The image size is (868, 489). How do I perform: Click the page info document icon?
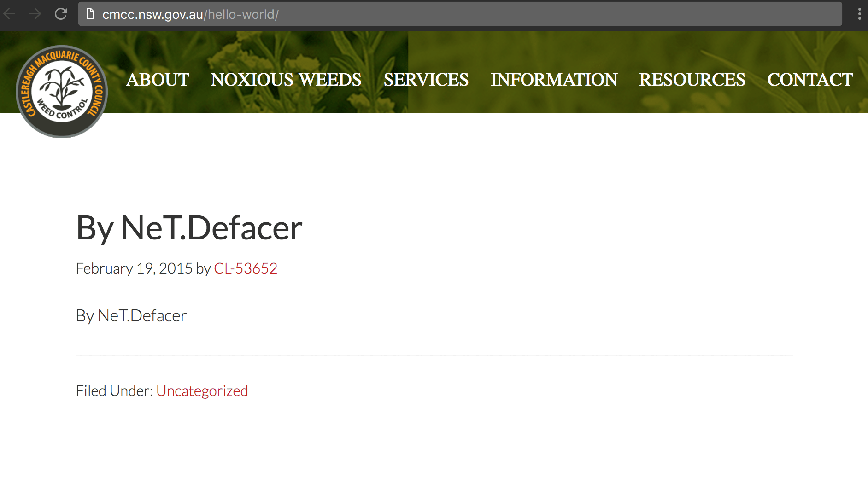tap(90, 14)
